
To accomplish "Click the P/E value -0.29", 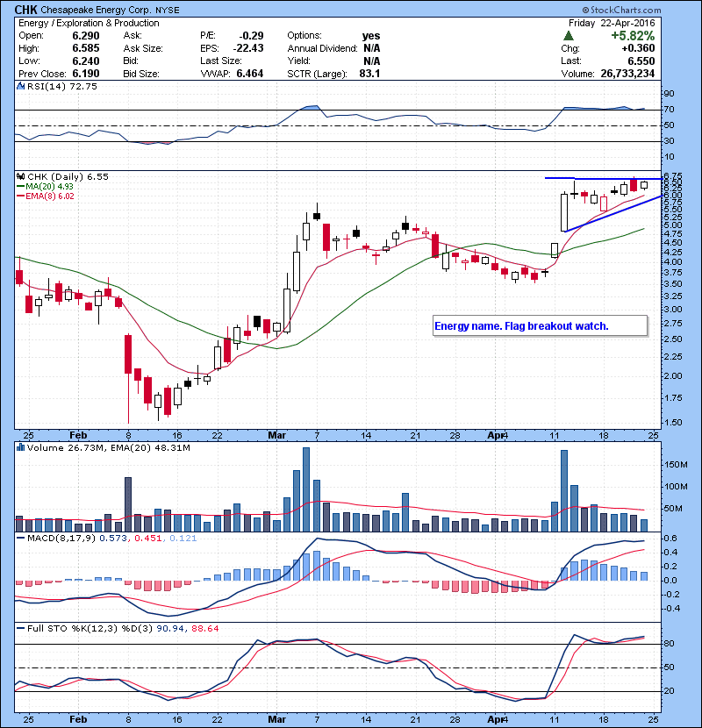I will pyautogui.click(x=251, y=36).
